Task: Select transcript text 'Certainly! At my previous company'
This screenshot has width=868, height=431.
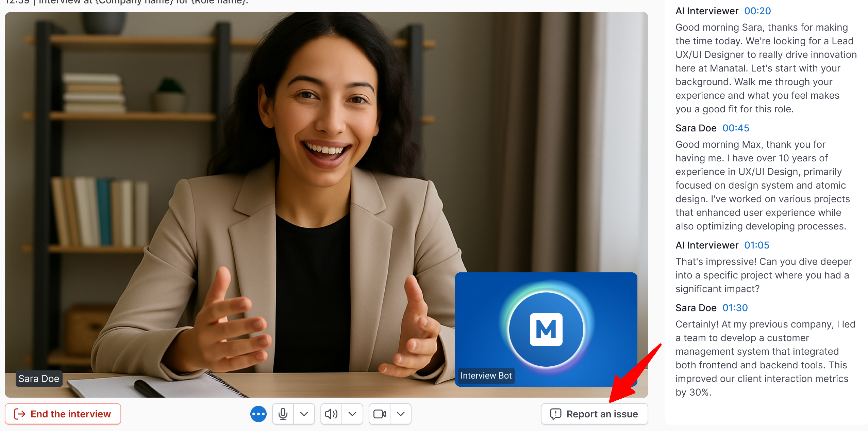Action: 753,324
